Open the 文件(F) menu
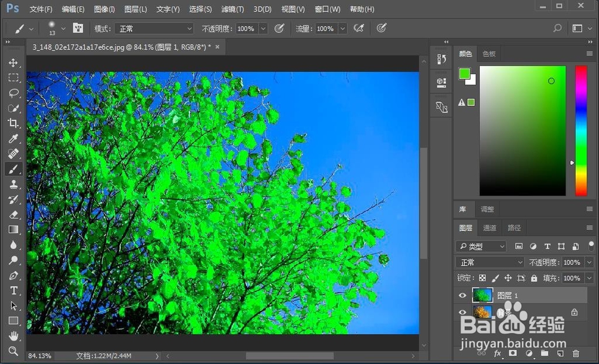Image resolution: width=599 pixels, height=364 pixels. [x=41, y=9]
